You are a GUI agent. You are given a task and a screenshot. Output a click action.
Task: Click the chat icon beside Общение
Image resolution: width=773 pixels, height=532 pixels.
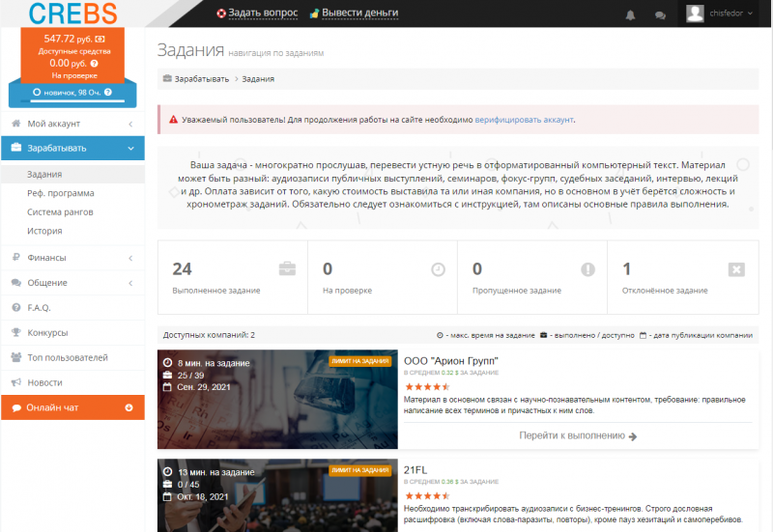tap(16, 282)
